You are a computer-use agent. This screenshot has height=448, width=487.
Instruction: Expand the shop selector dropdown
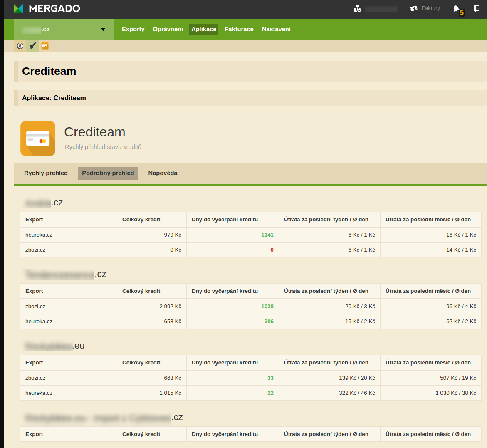[64, 29]
